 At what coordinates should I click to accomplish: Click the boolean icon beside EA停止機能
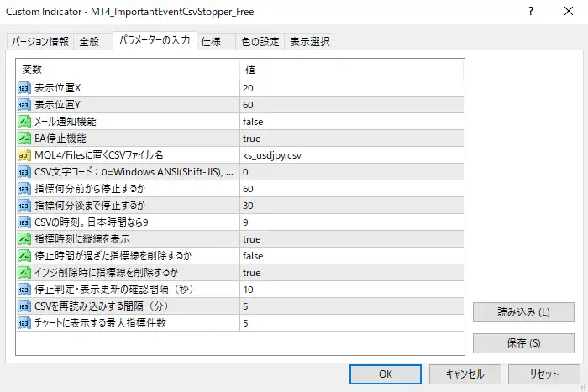click(24, 139)
